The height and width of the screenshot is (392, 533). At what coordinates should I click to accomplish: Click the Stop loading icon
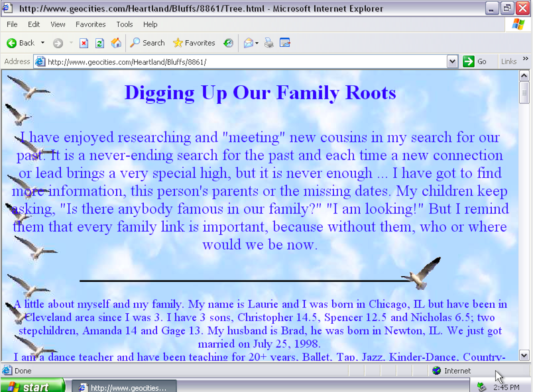click(x=84, y=43)
